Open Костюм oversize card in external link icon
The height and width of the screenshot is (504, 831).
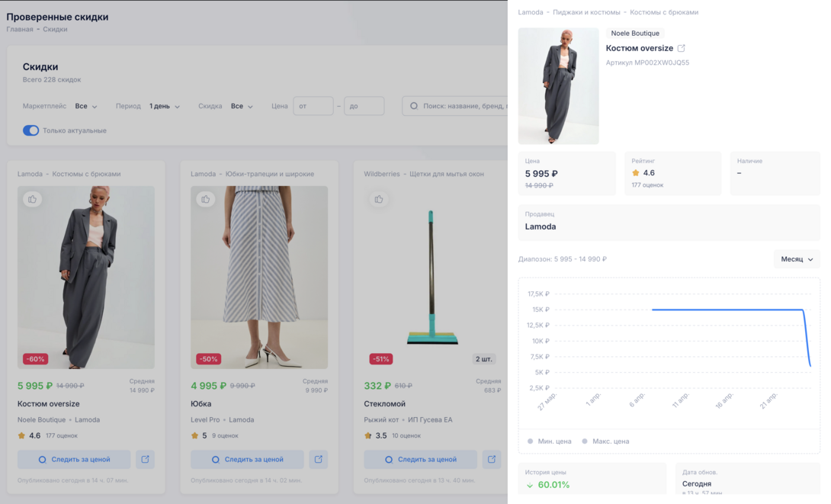click(x=145, y=460)
